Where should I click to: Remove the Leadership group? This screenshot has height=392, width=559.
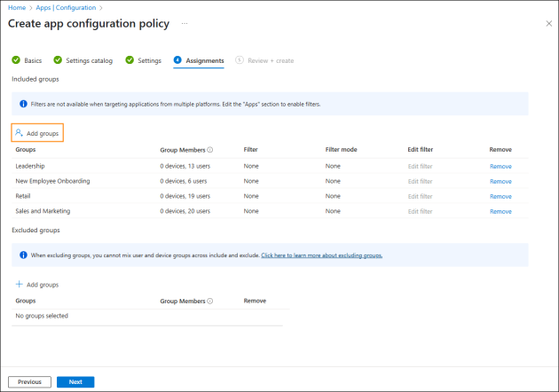coord(500,166)
